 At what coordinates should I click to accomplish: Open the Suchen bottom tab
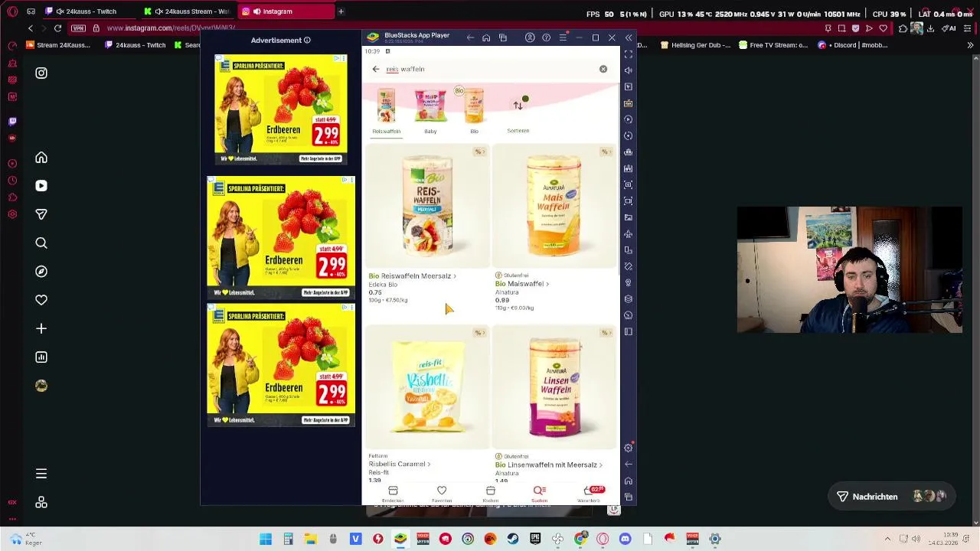[x=540, y=494]
